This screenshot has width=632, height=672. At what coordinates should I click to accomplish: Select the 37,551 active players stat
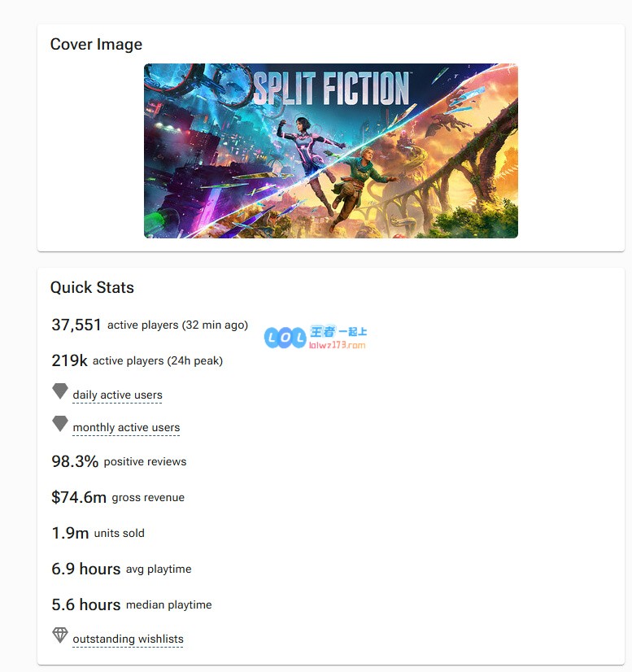tap(150, 325)
